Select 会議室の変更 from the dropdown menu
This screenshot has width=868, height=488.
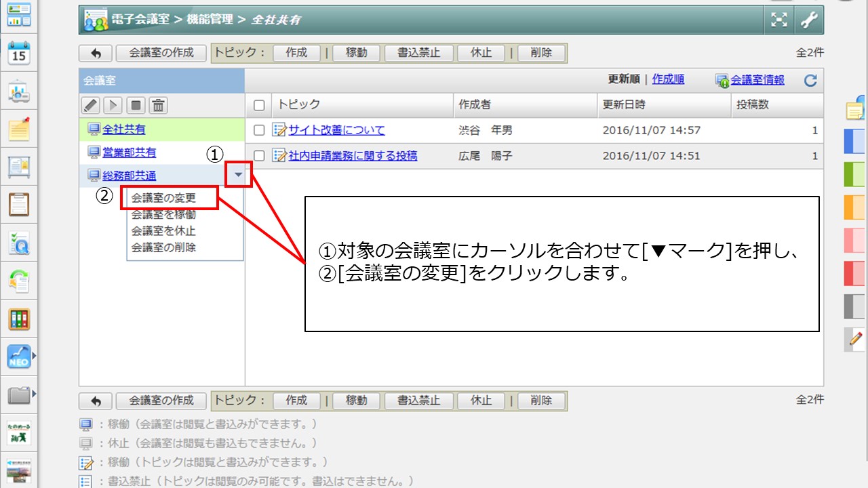coord(163,198)
